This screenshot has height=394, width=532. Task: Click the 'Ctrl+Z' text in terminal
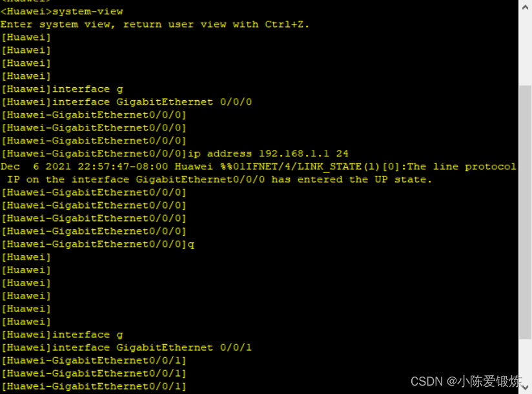point(284,25)
